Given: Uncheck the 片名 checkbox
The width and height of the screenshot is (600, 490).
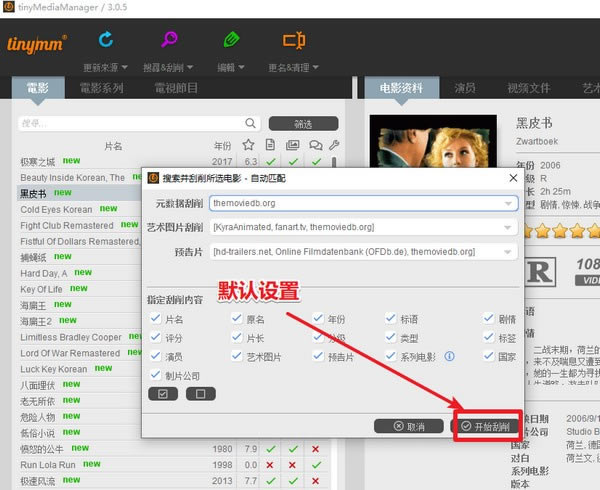Looking at the screenshot, I should 155,318.
